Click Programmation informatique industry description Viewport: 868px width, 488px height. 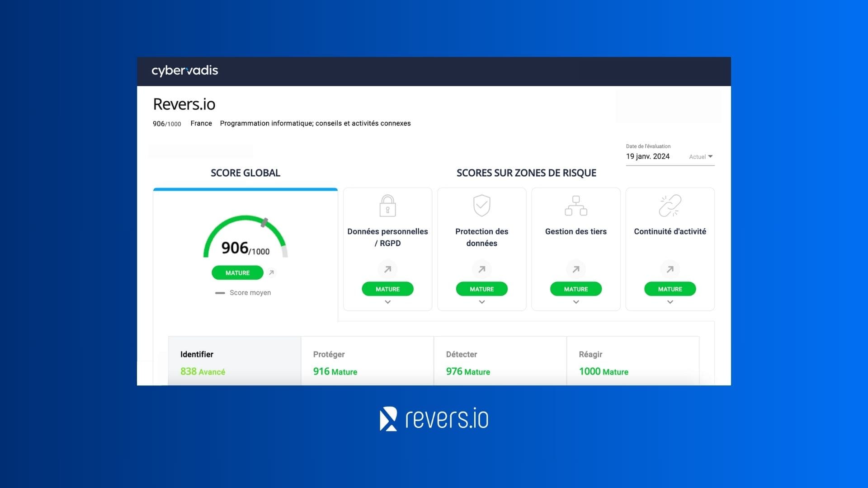point(315,123)
